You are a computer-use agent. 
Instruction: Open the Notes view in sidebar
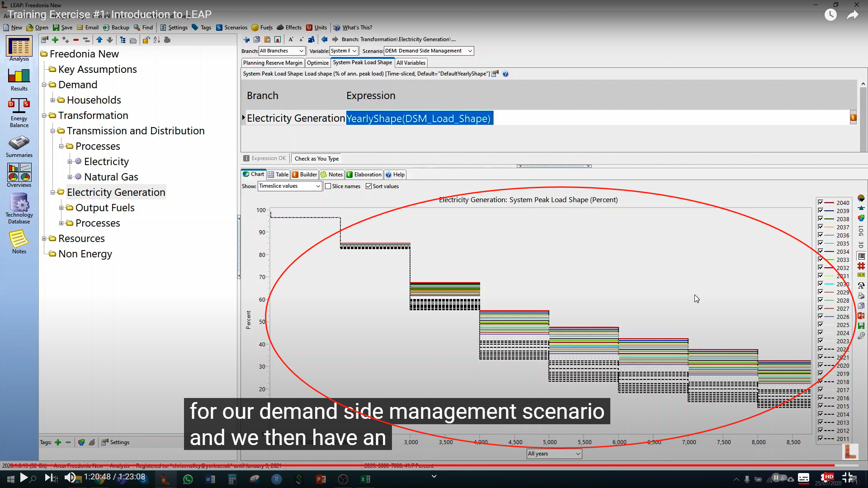click(19, 242)
